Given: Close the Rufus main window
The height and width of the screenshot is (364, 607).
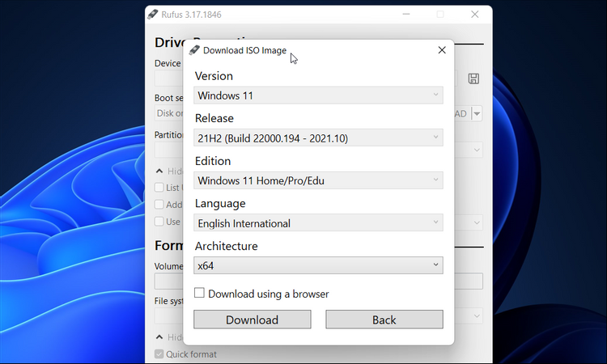Looking at the screenshot, I should [475, 14].
